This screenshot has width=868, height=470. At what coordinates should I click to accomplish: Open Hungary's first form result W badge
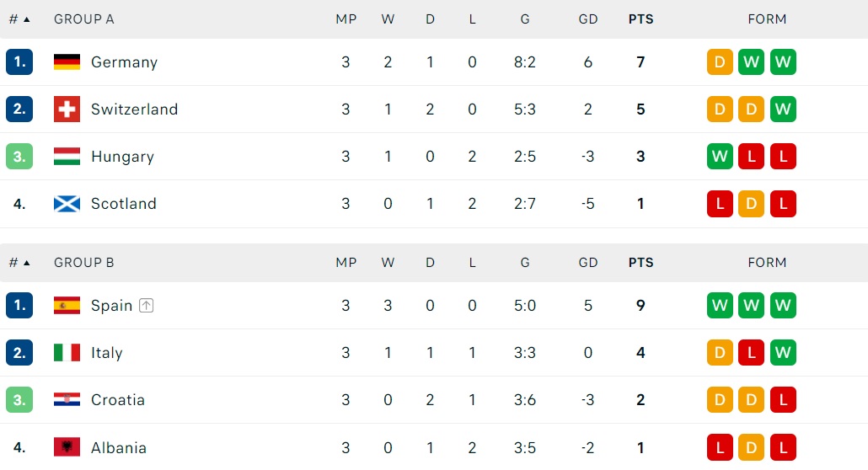coord(720,157)
